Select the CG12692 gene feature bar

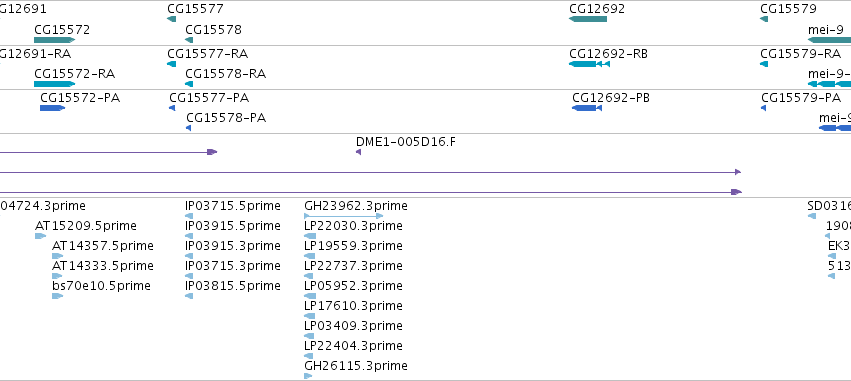[588, 19]
